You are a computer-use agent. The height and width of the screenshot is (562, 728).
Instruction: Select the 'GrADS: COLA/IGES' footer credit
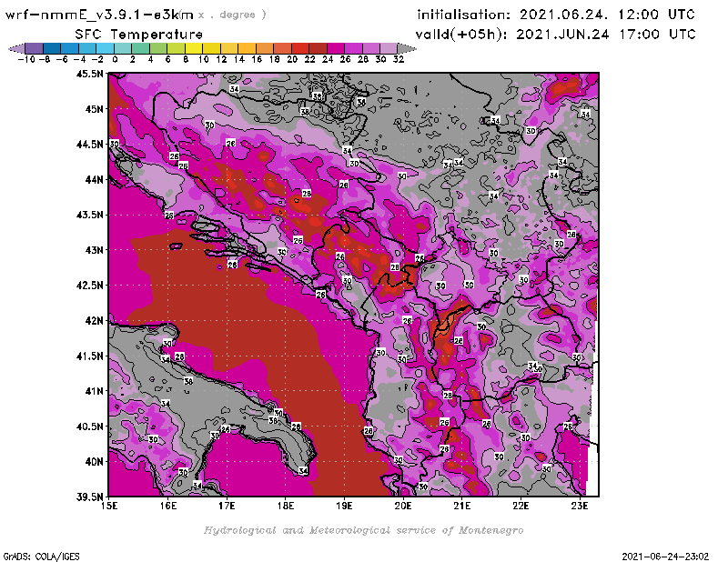(x=41, y=557)
